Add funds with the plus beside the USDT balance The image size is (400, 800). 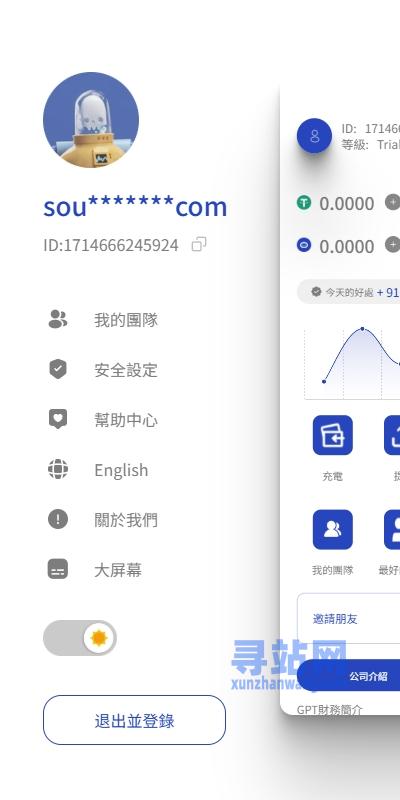coord(392,202)
